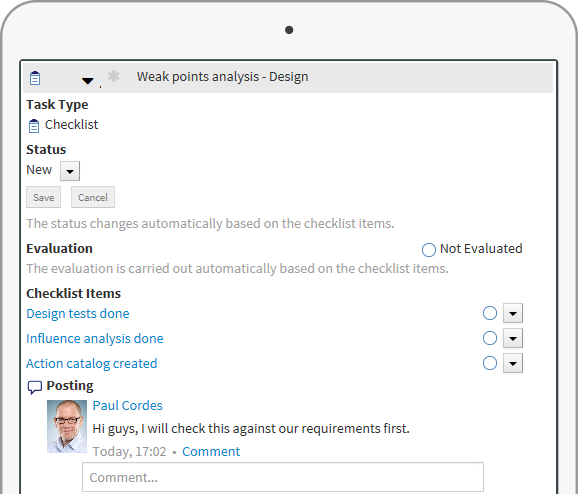Click the Checklist task type clipboard icon
The image size is (578, 494).
[34, 126]
